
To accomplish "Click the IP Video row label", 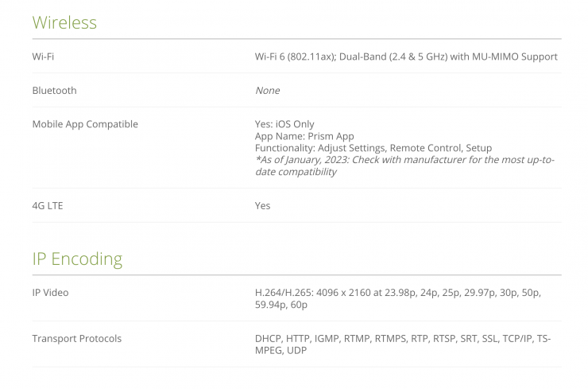I will point(50,293).
